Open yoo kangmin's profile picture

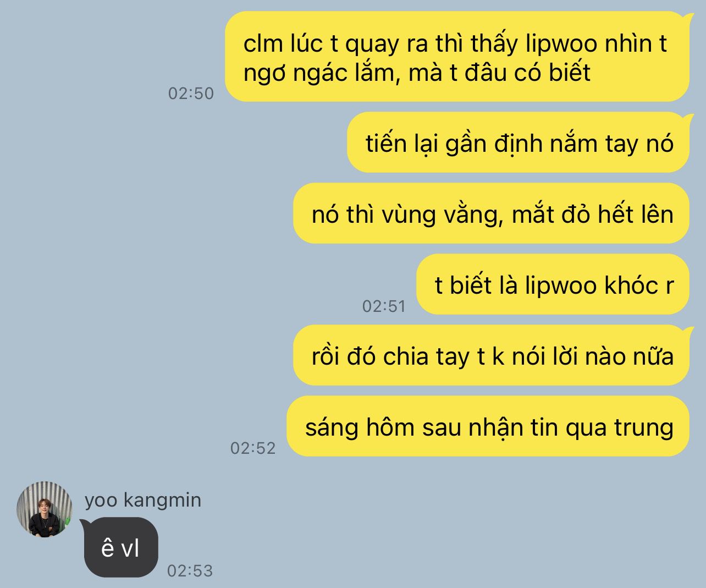(x=45, y=509)
